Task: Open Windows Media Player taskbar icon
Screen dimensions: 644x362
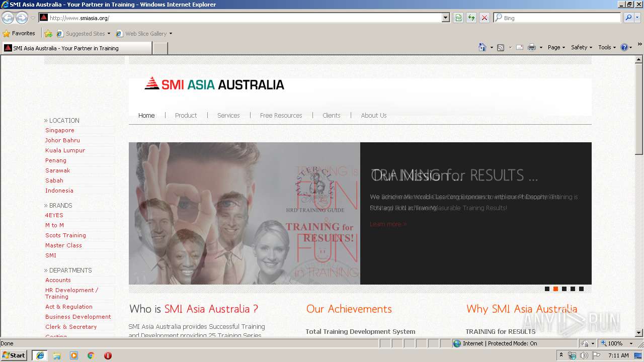Action: (74, 355)
